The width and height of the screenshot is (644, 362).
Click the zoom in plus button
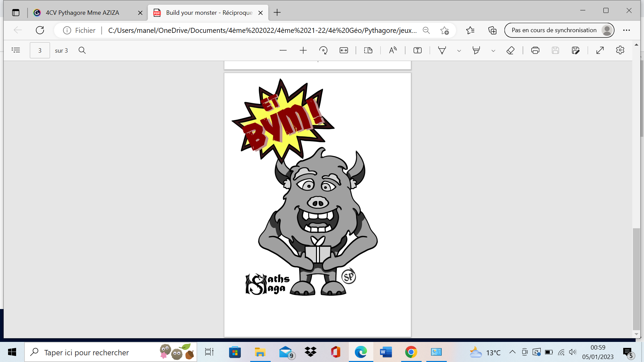303,50
